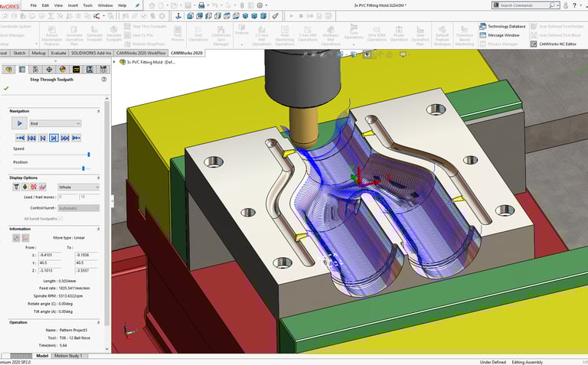Open the Message Window

click(x=499, y=35)
